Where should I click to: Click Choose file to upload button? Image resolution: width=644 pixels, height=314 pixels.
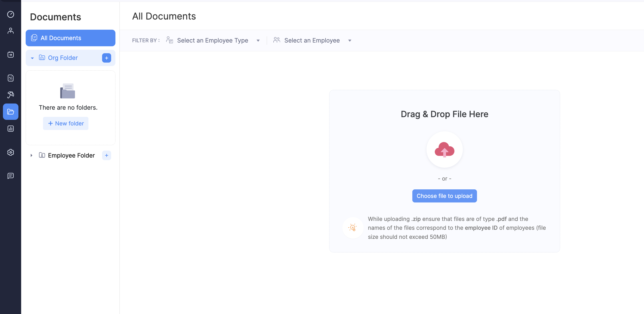[444, 196]
